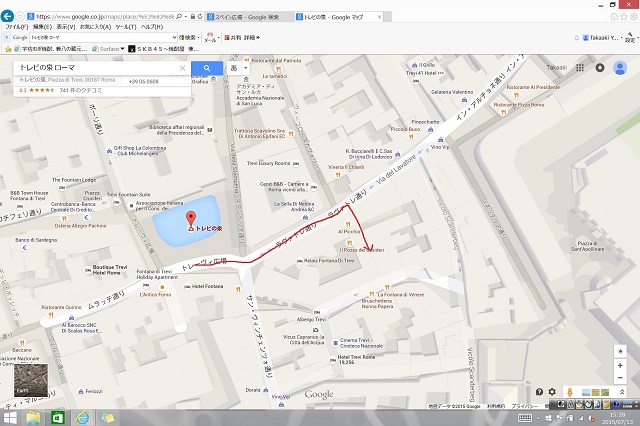Open File Explorer from the taskbar
The image size is (640, 426).
tap(33, 418)
